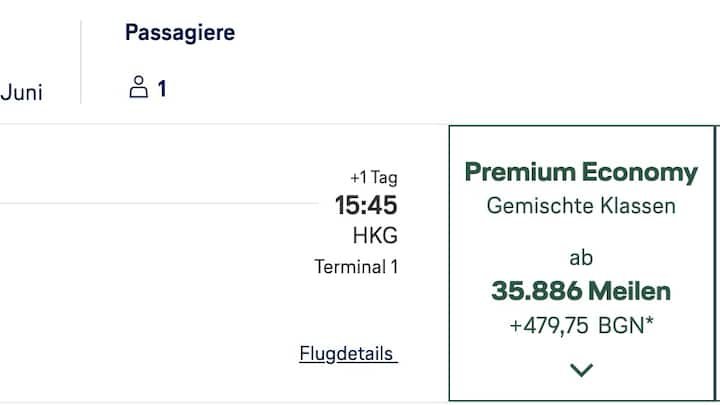Click the HKG airport code
The width and height of the screenshot is (720, 405).
pos(375,236)
